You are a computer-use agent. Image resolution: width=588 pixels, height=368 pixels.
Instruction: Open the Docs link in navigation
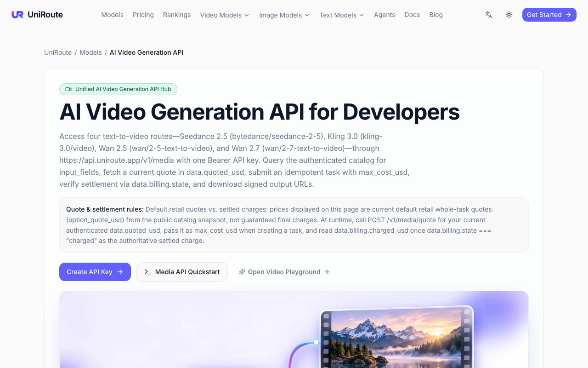[x=412, y=15]
